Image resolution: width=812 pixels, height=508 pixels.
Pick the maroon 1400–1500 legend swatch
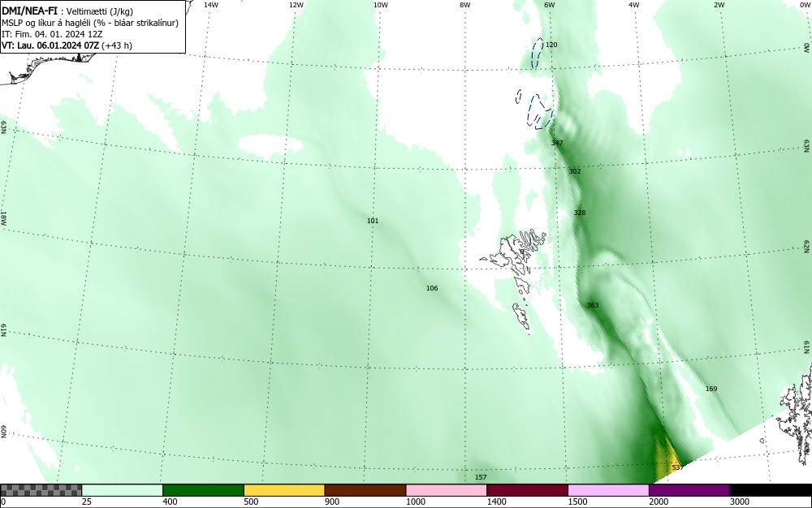527,490
